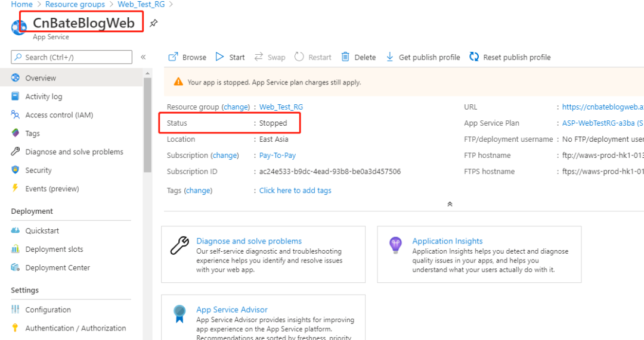This screenshot has width=644, height=340.
Task: Click the Security shield icon
Action: tap(15, 170)
